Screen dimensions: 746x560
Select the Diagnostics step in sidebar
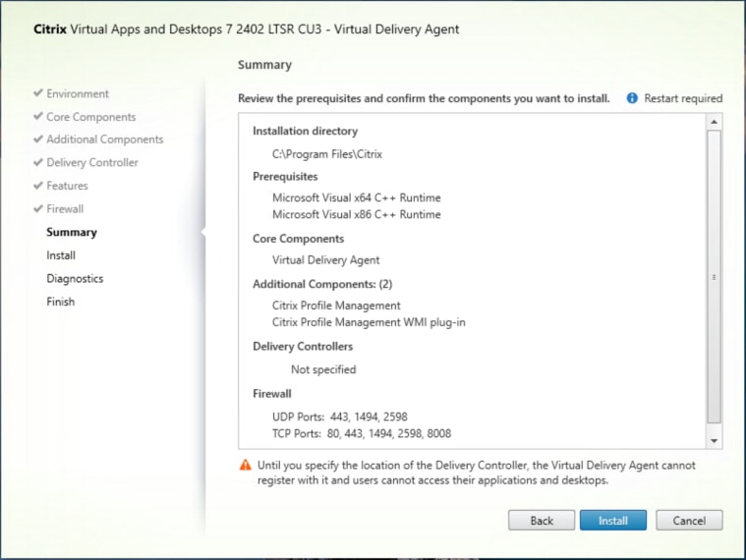(x=75, y=279)
